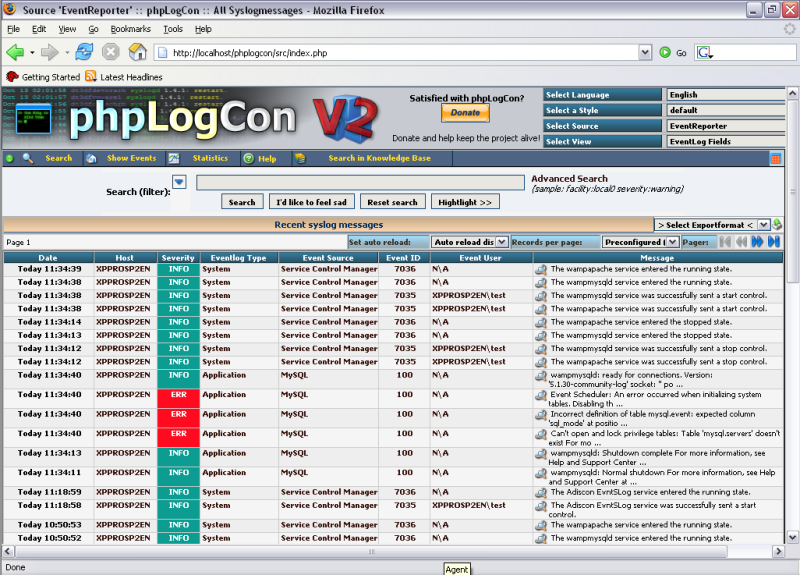This screenshot has width=800, height=575.
Task: Open the Statistics page
Action: (210, 158)
